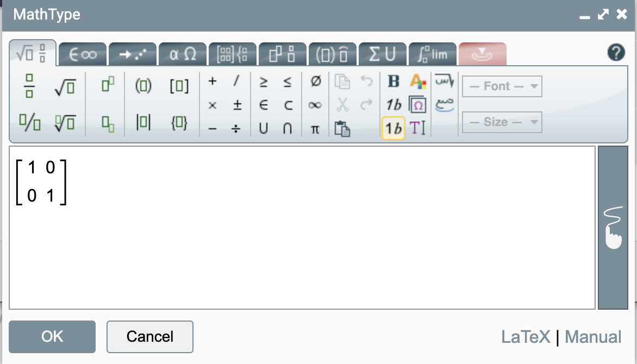Insert curly braces
Image resolution: width=637 pixels, height=364 pixels.
tap(179, 123)
